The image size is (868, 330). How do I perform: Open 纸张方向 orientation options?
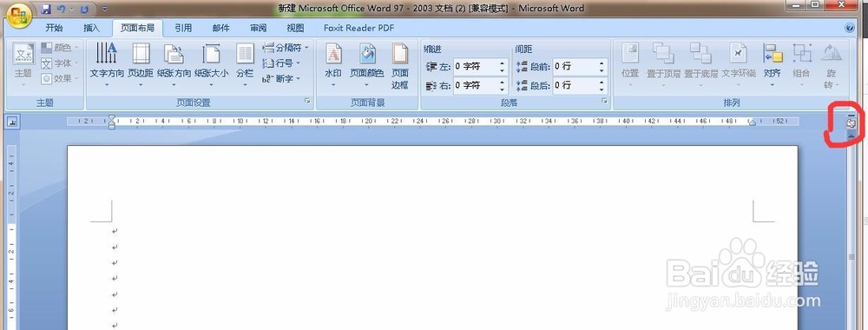(x=174, y=65)
